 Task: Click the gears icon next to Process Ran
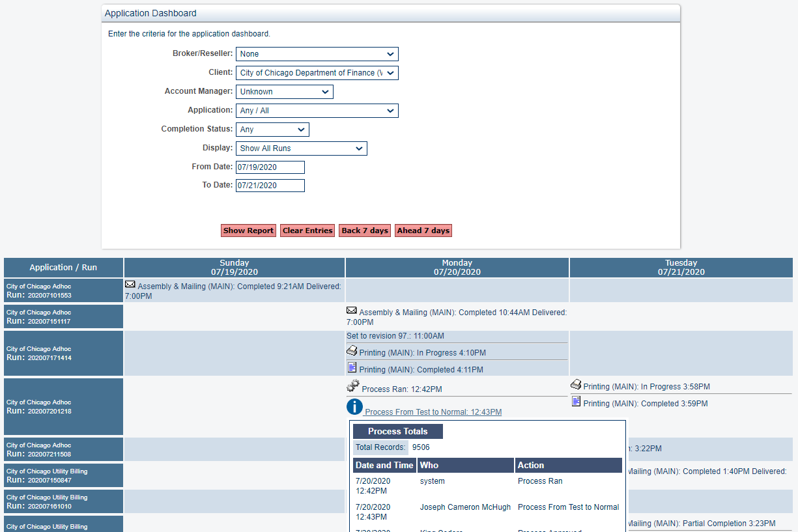(x=353, y=386)
